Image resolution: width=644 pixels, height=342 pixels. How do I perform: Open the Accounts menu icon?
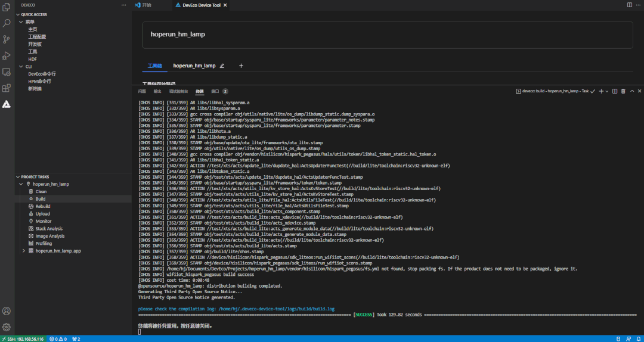pos(7,311)
